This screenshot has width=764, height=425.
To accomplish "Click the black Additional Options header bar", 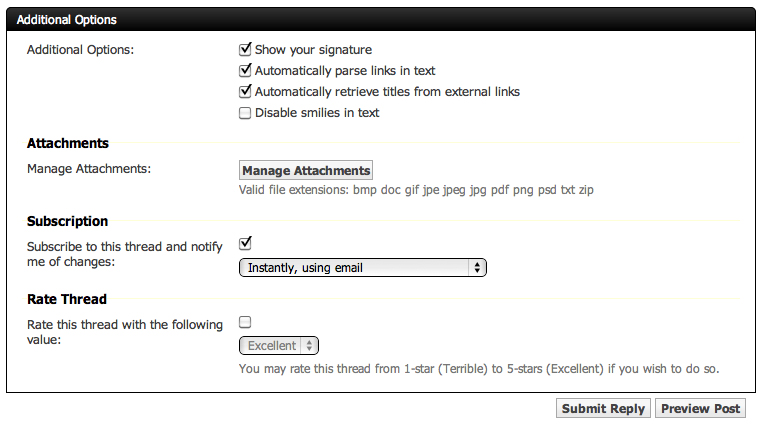I will (380, 20).
